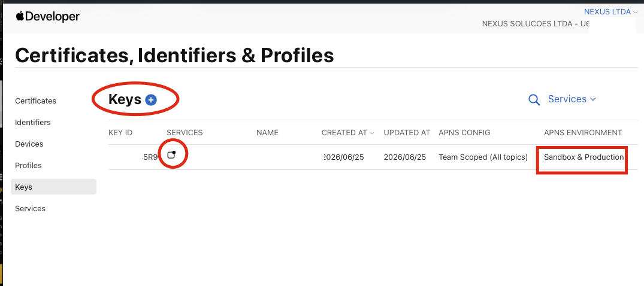Viewport: 644px width, 286px height.
Task: Expand the Services filter dropdown
Action: click(572, 99)
